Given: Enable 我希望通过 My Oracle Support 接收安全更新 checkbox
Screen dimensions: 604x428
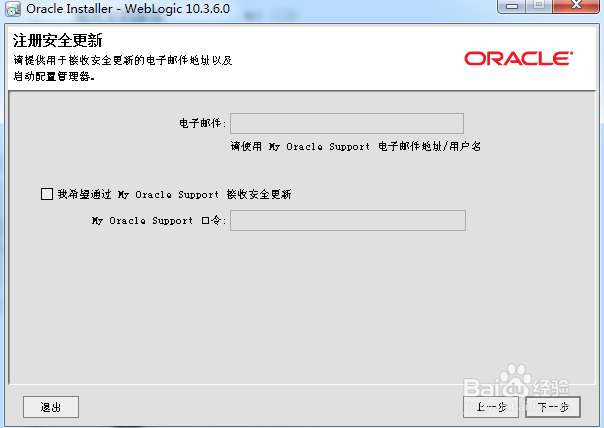Looking at the screenshot, I should point(47,194).
